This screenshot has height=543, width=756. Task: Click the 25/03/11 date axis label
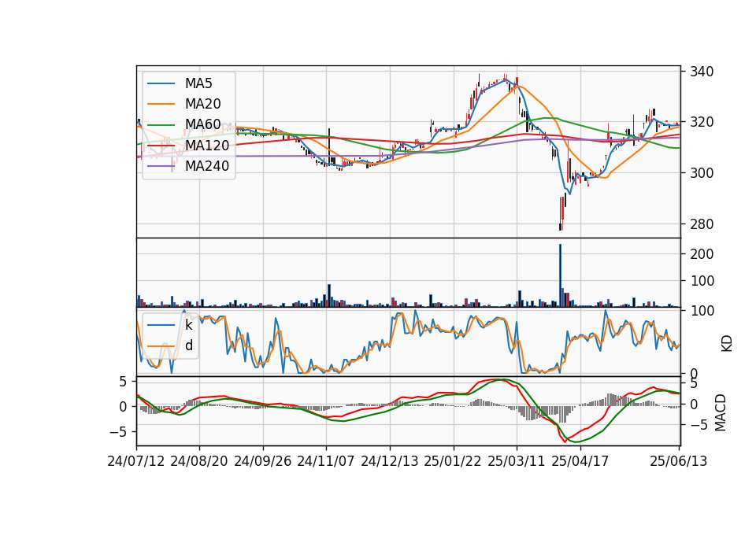pyautogui.click(x=517, y=461)
